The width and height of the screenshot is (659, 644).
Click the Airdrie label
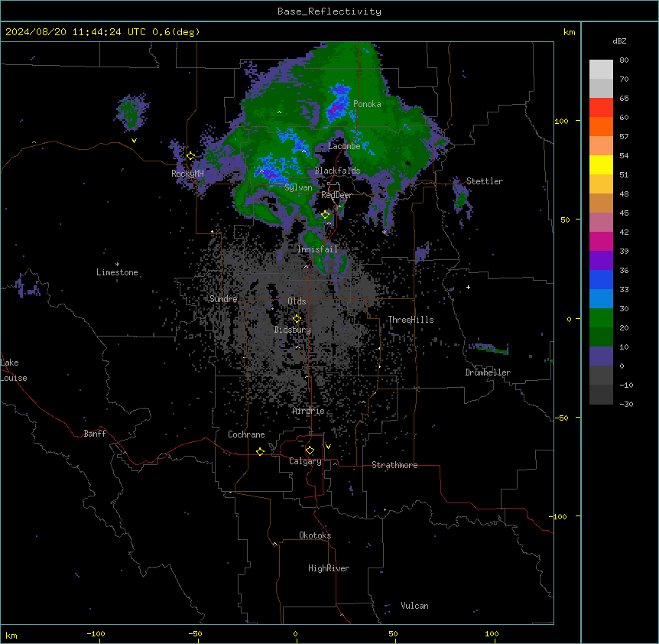[308, 411]
